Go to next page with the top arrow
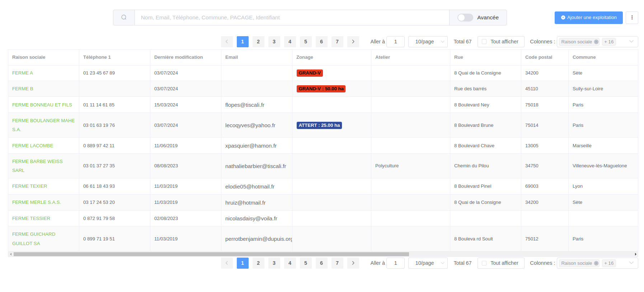This screenshot has height=292, width=644. tap(353, 42)
